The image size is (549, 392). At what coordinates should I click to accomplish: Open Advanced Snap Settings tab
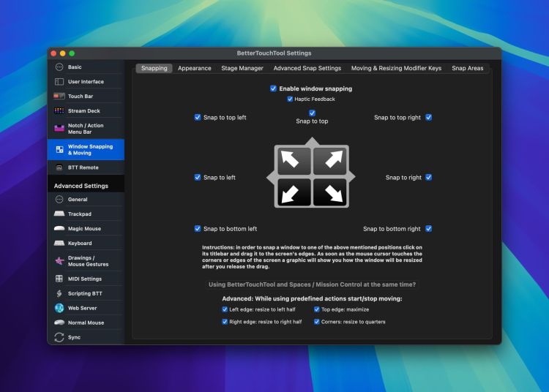coord(307,68)
